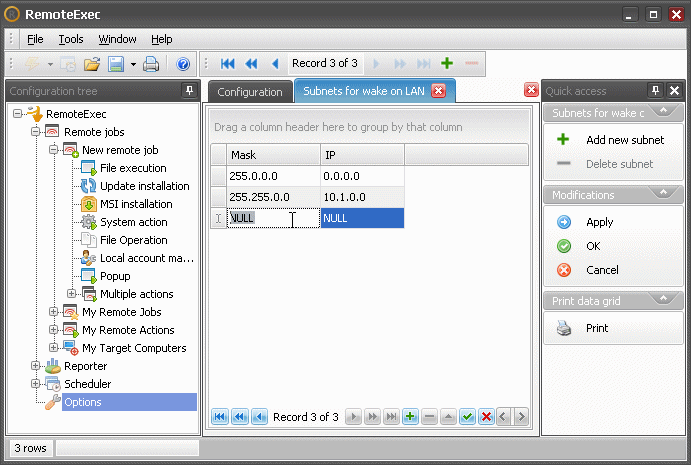Select Update installation in tree
Image resolution: width=691 pixels, height=465 pixels.
point(145,186)
